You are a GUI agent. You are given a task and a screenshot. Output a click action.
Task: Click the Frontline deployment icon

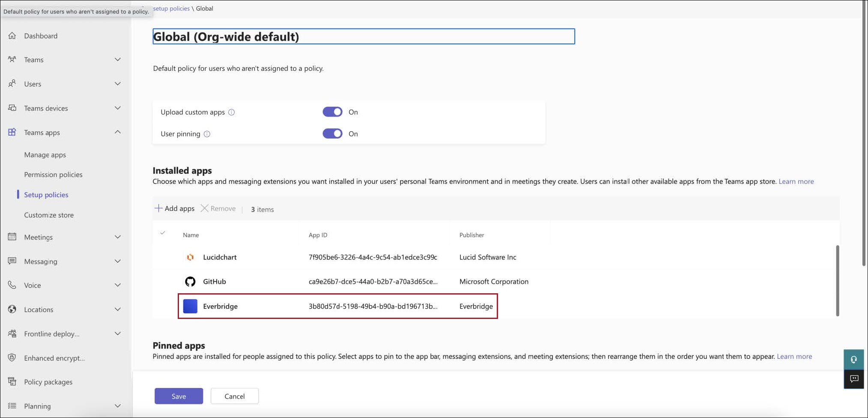coord(12,334)
